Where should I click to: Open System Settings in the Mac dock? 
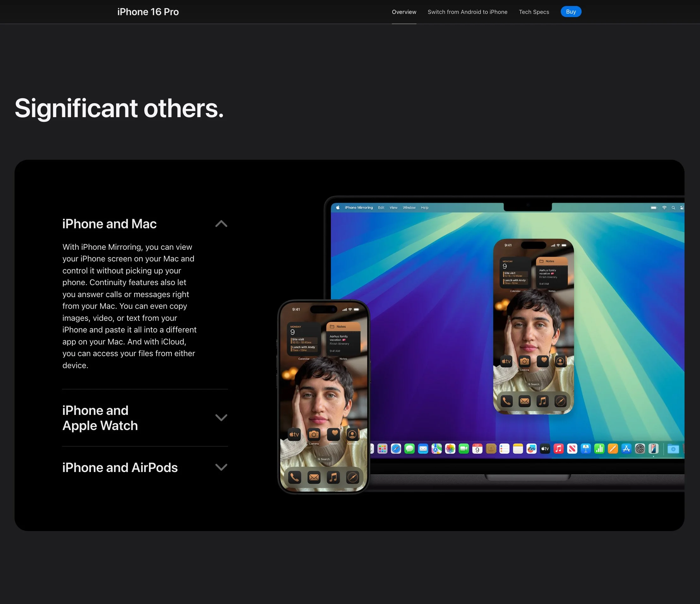pos(640,449)
